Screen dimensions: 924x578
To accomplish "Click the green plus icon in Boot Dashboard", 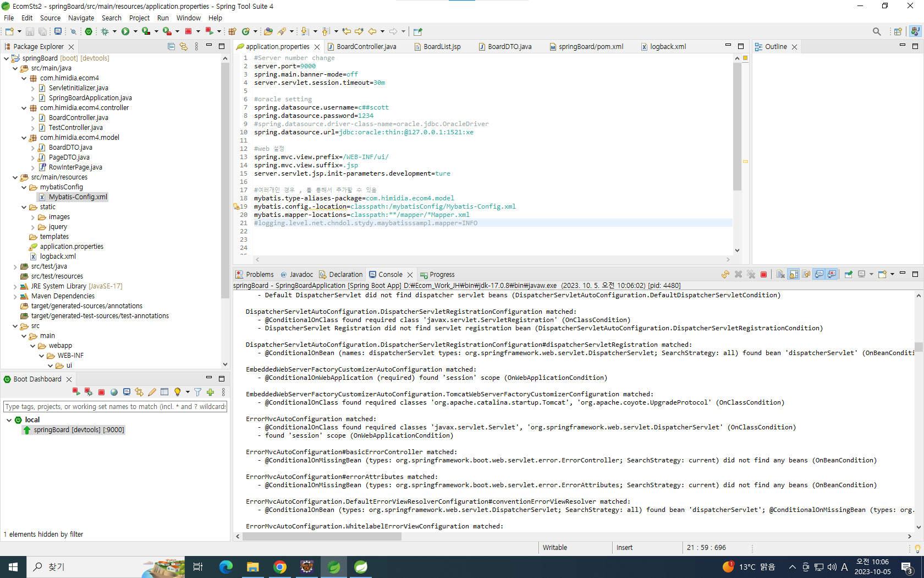I will pos(210,392).
